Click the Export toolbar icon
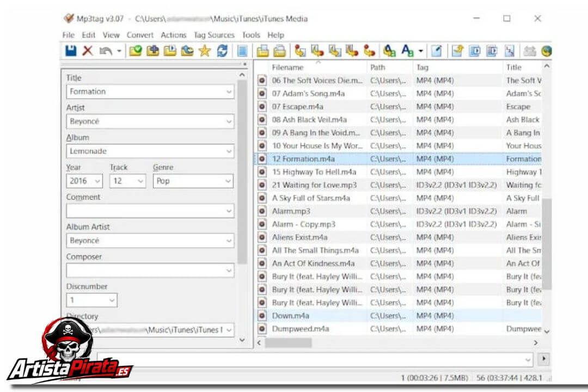588x392 pixels. tap(457, 51)
